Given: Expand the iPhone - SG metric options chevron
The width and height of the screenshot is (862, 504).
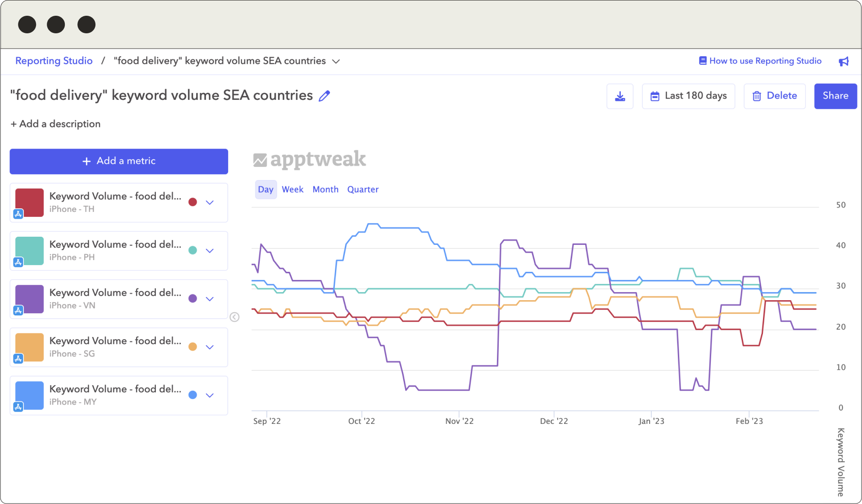Looking at the screenshot, I should (210, 347).
